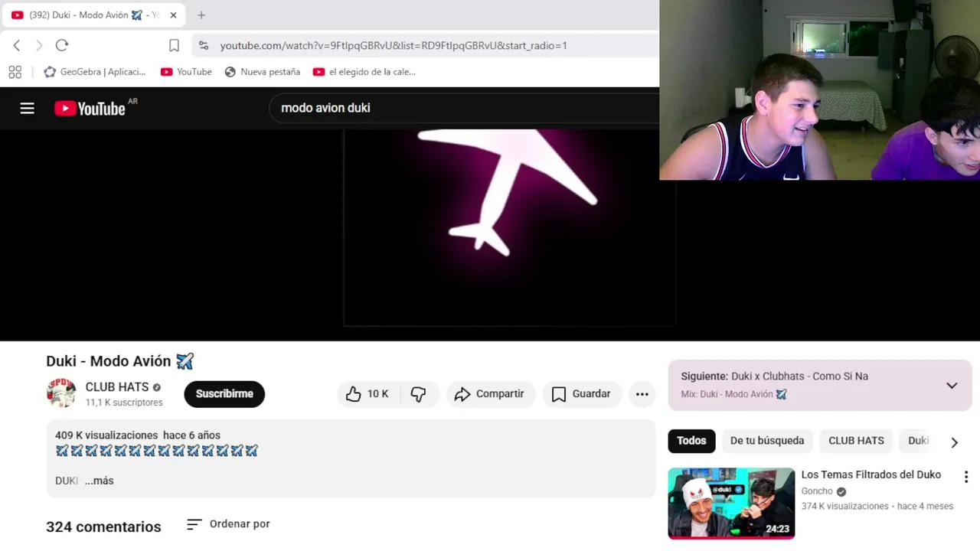This screenshot has height=551, width=980.
Task: Click the 324 comentarios heading
Action: point(103,527)
